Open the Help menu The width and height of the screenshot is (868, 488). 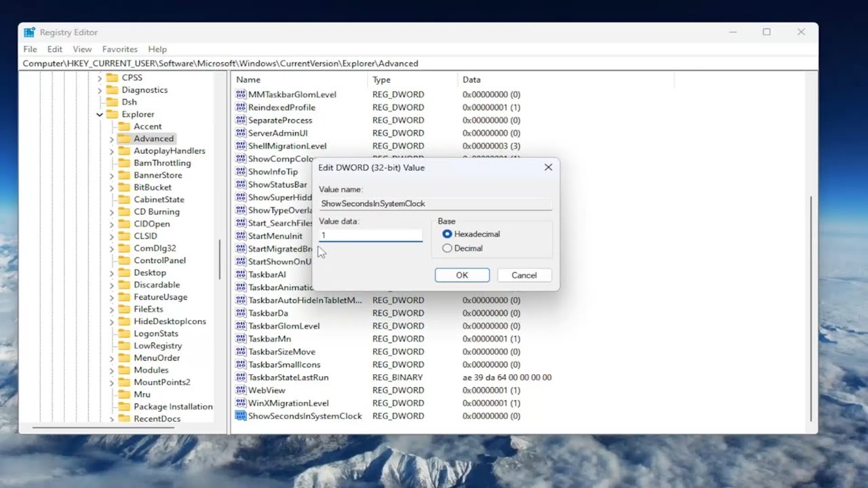[x=157, y=49]
